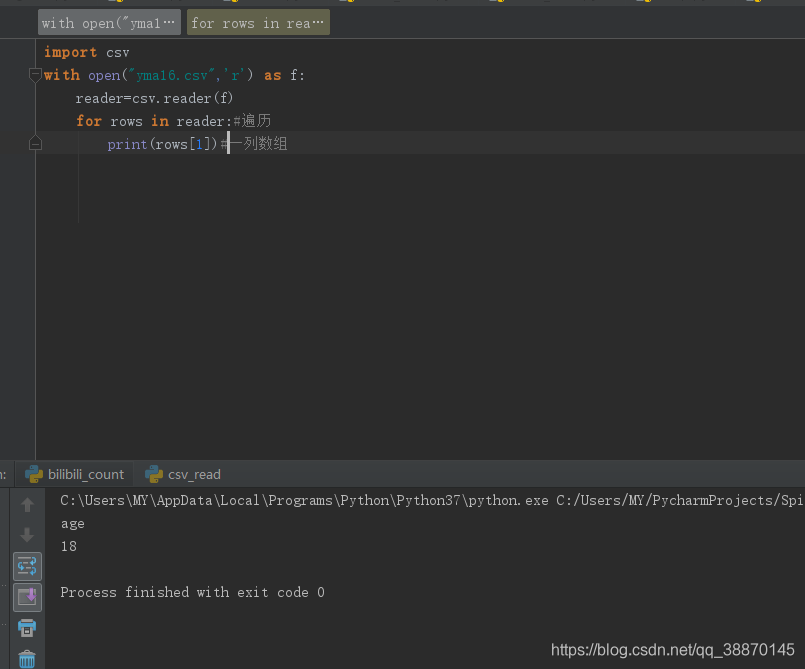Click the 'reader=csv.reader(f)' line
The height and width of the screenshot is (669, 805).
point(155,98)
